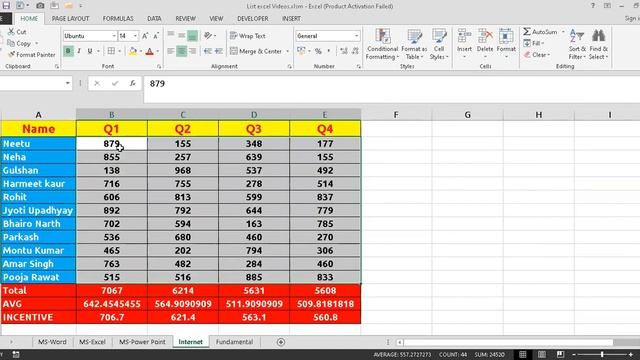Open Find & Select binoculars menu
Screen dimensions: 640x360
pos(598,44)
